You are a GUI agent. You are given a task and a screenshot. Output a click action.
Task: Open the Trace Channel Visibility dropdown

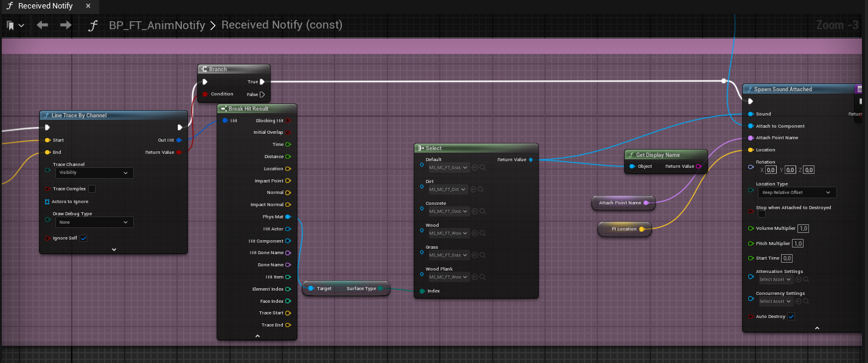94,173
